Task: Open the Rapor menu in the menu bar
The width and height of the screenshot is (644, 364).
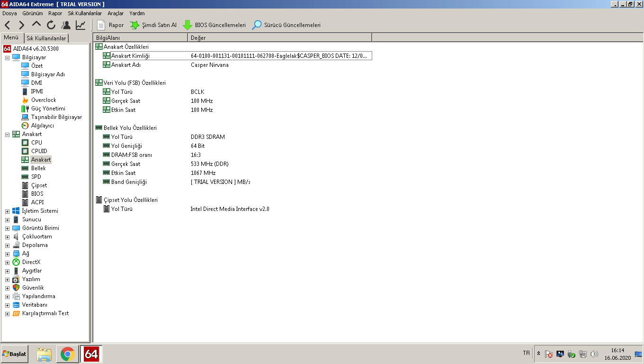Action: 55,13
